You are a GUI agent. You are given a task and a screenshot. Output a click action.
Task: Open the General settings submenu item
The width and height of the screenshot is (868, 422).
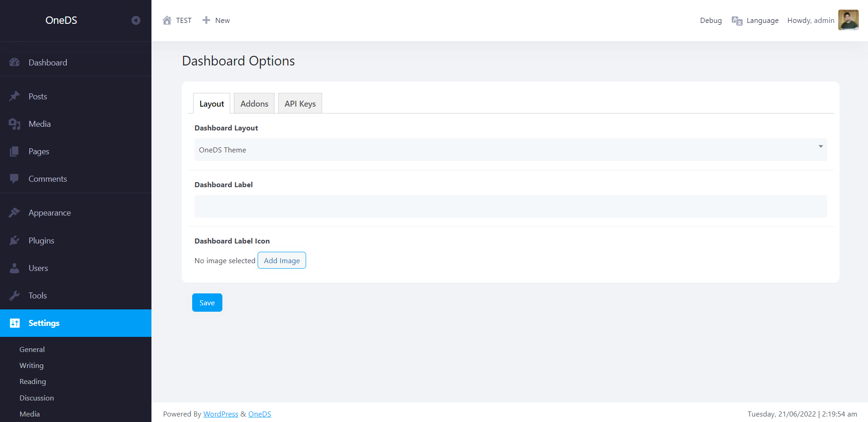[x=32, y=349]
